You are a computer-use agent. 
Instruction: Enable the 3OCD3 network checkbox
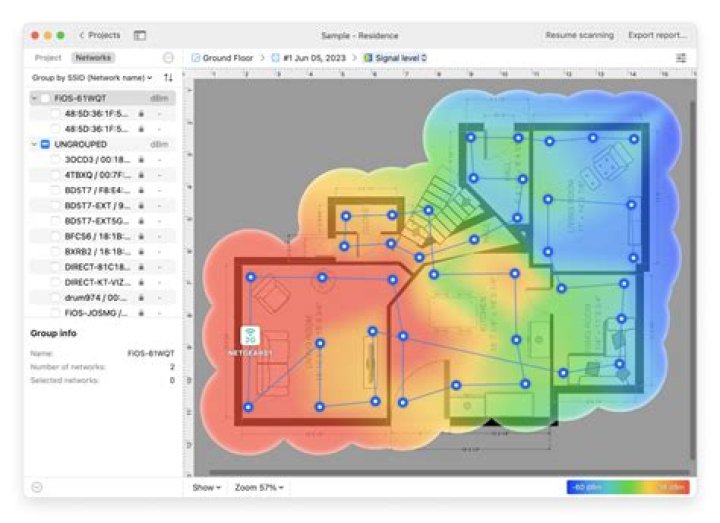(x=56, y=159)
